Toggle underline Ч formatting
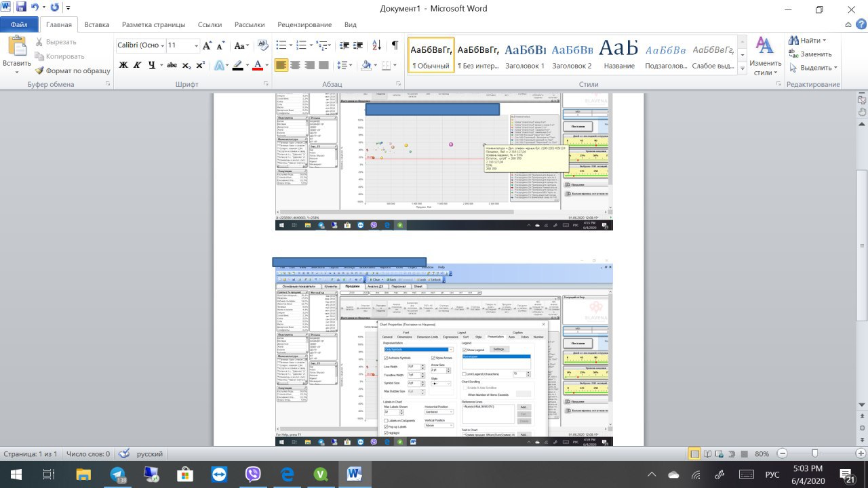868x488 pixels. [151, 66]
